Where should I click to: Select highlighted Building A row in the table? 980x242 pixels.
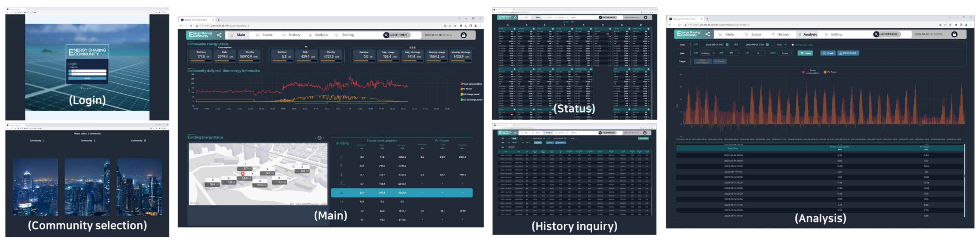coord(401,193)
